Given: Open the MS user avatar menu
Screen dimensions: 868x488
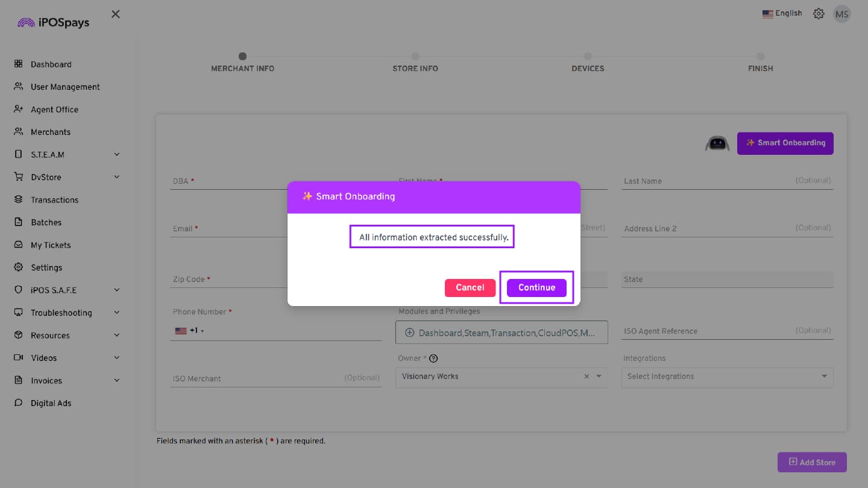Looking at the screenshot, I should pos(841,14).
